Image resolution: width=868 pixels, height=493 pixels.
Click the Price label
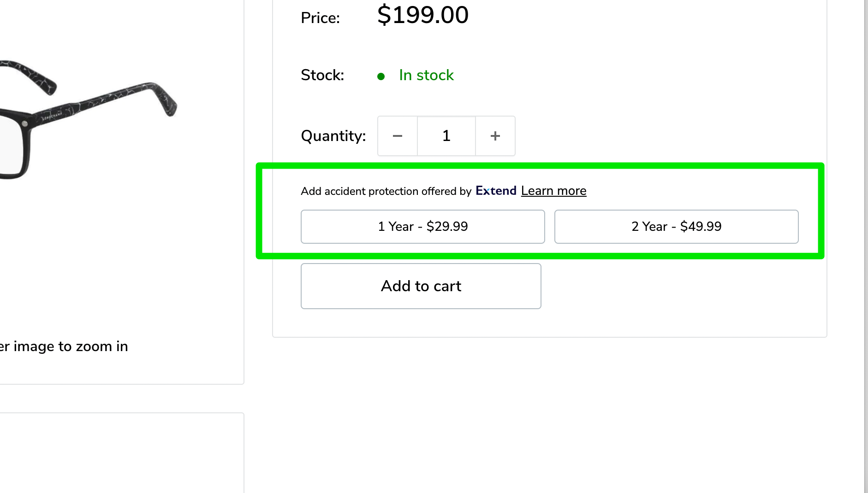320,18
